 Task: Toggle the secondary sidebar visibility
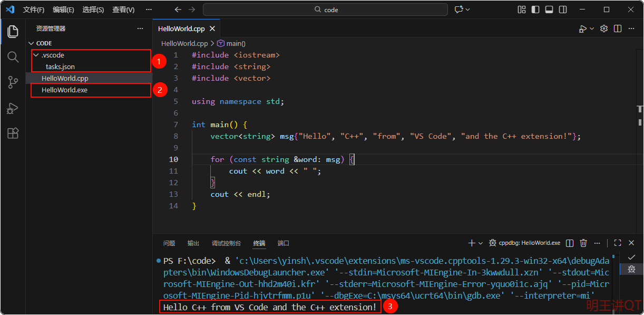tap(562, 9)
